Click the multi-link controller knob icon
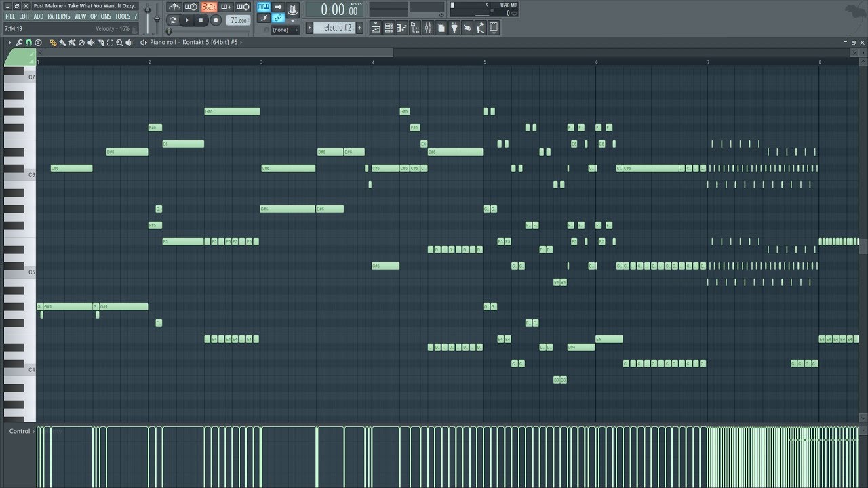This screenshot has width=868, height=488. click(292, 9)
